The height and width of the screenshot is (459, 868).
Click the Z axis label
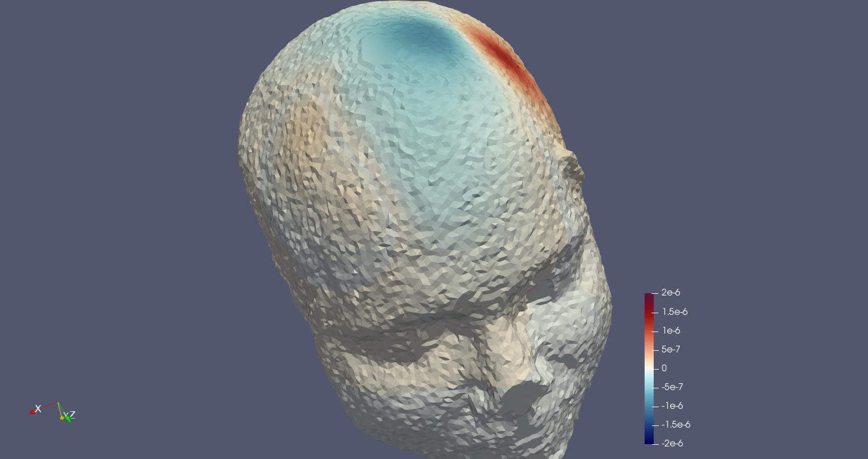[72, 415]
